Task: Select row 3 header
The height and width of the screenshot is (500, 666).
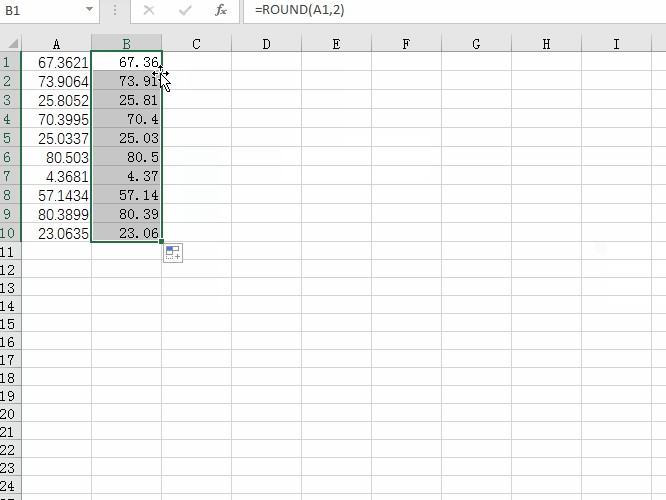Action: tap(10, 100)
